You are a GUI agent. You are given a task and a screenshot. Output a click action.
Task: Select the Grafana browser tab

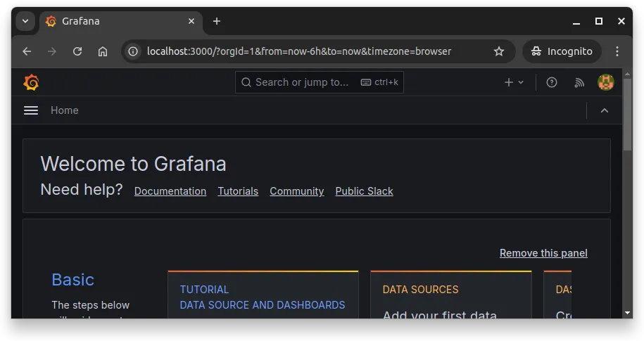pos(113,21)
